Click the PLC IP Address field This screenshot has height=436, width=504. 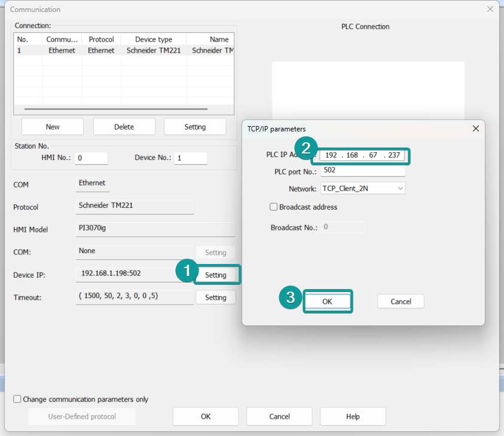point(363,155)
